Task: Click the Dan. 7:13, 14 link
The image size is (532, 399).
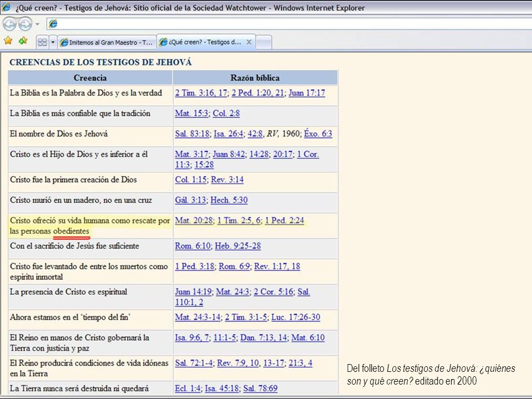Action: click(264, 337)
